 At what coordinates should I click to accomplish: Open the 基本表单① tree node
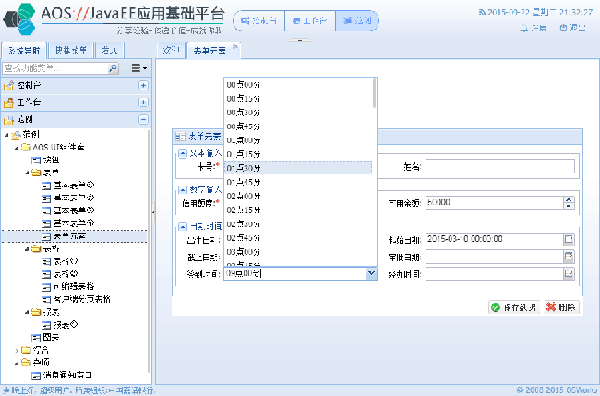coord(73,186)
